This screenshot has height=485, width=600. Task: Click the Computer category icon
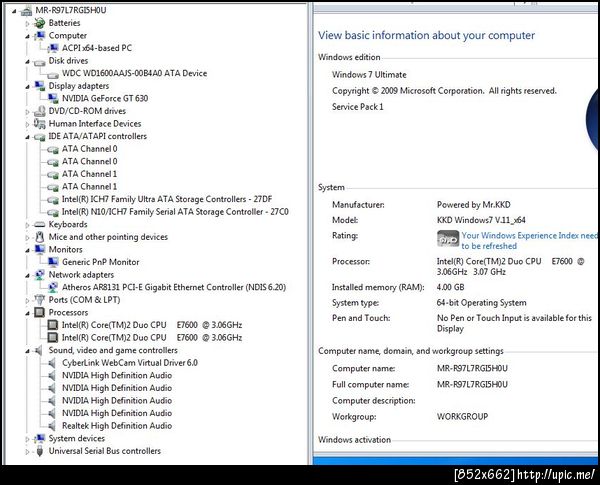(x=39, y=36)
